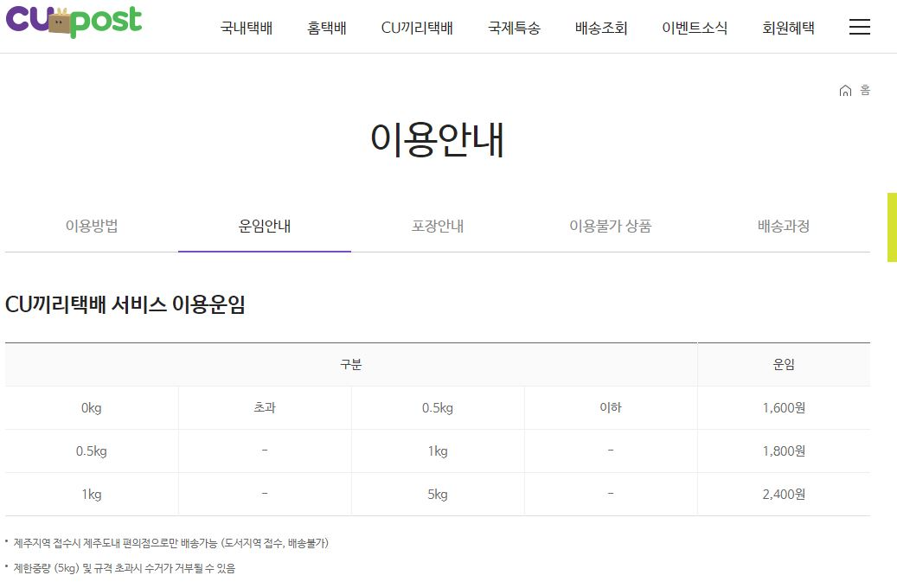The width and height of the screenshot is (897, 588).
Task: Switch to the 이용불가 상품 tab
Action: [x=611, y=226]
